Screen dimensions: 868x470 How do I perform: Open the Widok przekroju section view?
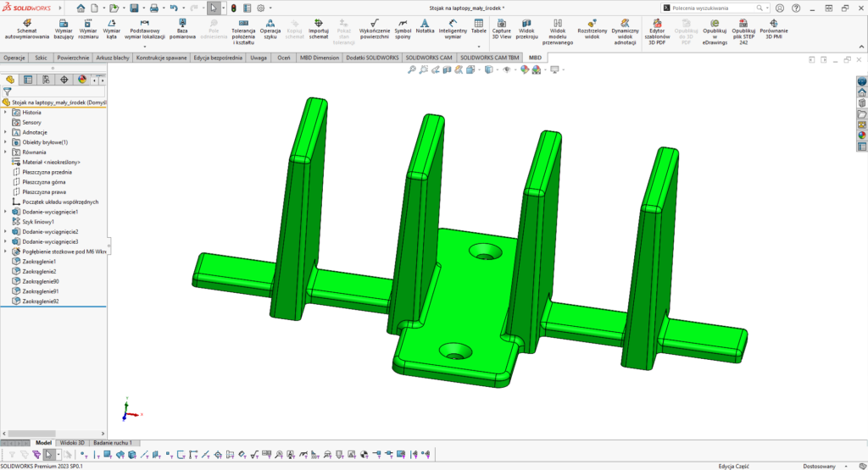coord(527,29)
